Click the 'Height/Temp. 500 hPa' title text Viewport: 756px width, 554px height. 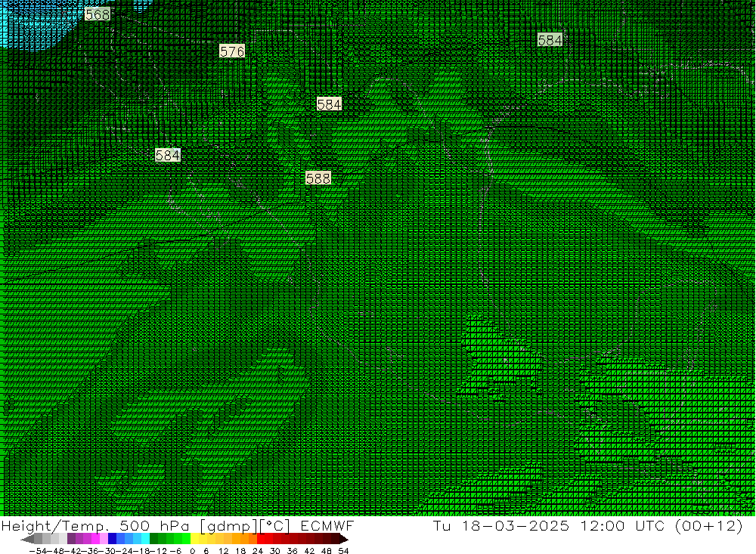point(95,525)
